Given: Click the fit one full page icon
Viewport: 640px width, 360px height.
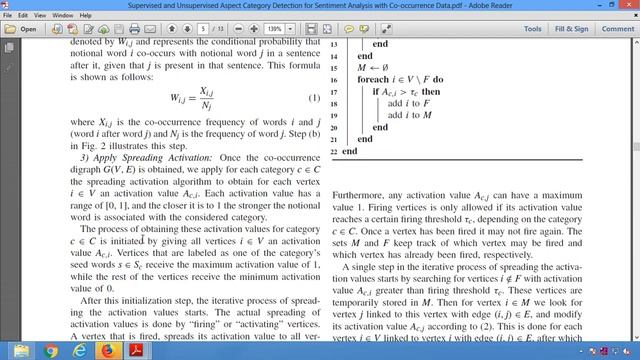Looking at the screenshot, I should pyautogui.click(x=327, y=29).
